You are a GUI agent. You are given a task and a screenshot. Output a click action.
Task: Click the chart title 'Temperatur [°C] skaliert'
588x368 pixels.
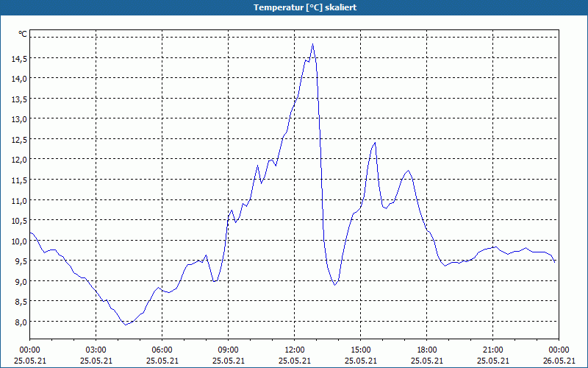[x=305, y=7]
